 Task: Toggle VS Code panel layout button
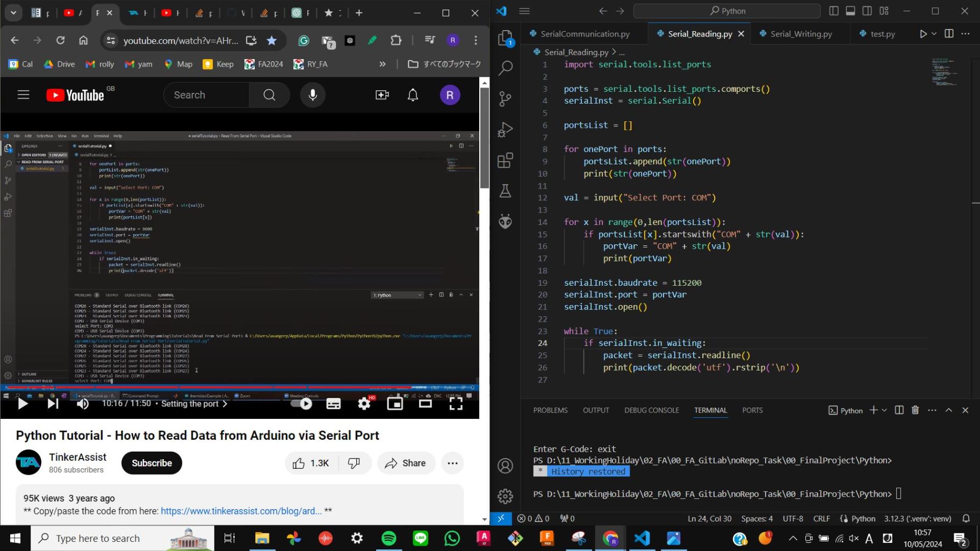[x=851, y=11]
